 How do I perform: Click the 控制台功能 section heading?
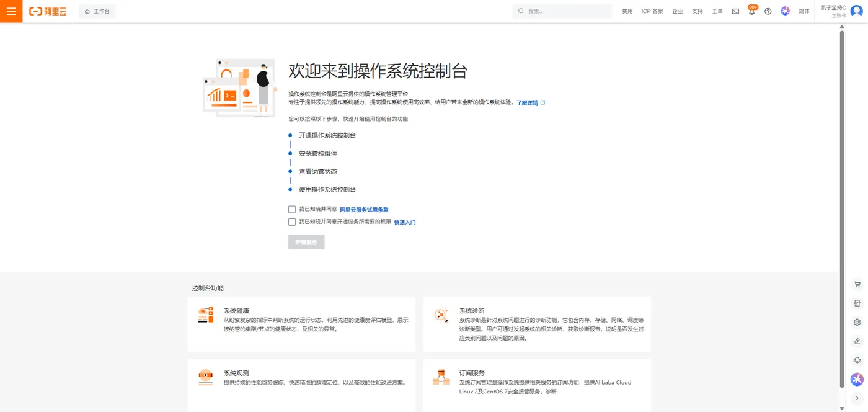click(208, 289)
